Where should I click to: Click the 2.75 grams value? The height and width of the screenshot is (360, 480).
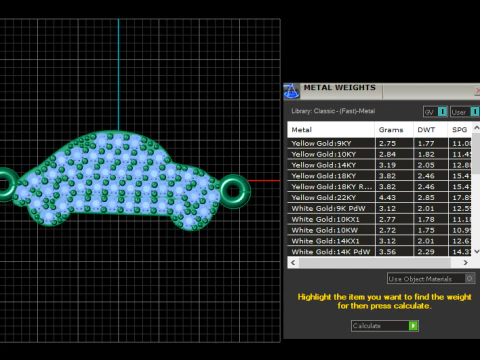point(387,143)
